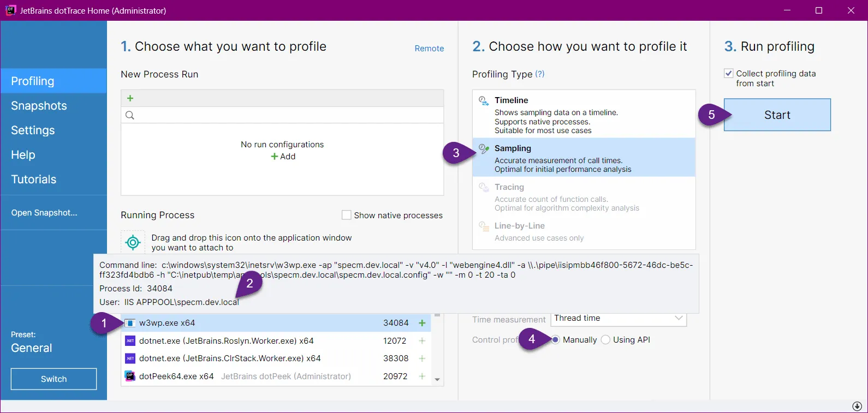Click the green plus add configuration icon
This screenshot has width=868, height=413.
click(x=130, y=98)
